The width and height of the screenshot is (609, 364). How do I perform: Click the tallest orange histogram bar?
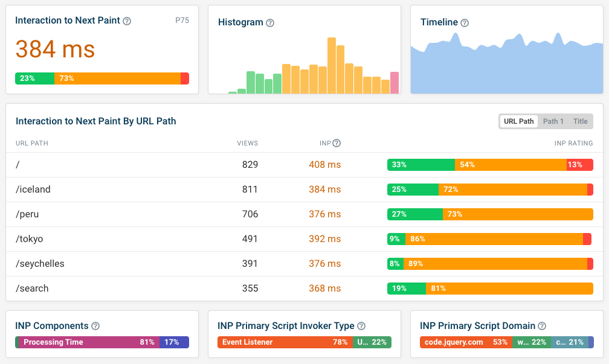[331, 66]
